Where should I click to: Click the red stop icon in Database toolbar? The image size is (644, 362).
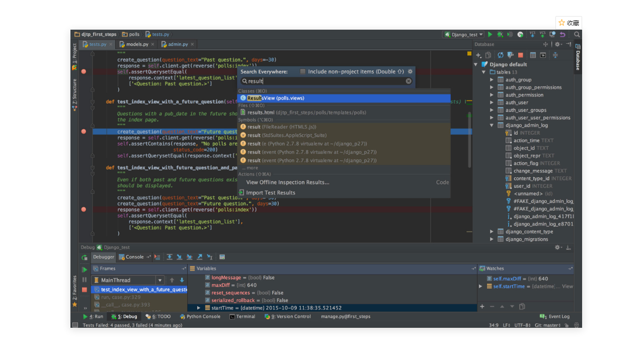[x=521, y=55]
